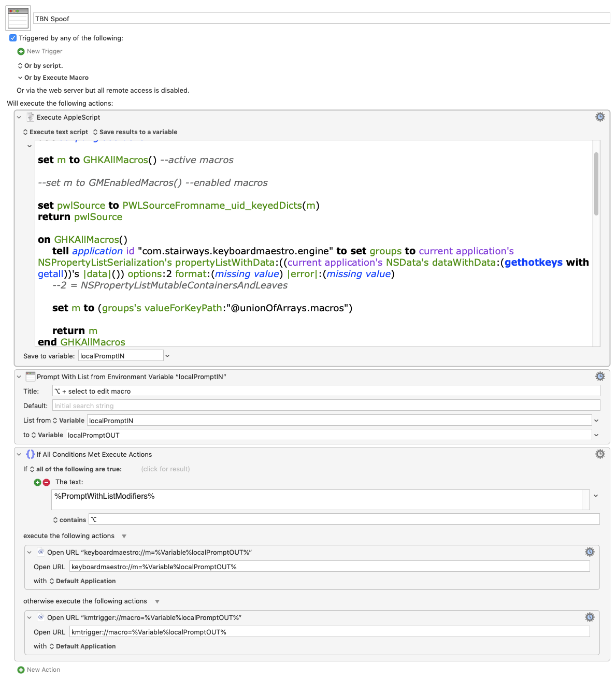Collapse the Prompt With List action
The image size is (616, 679).
[x=19, y=377]
